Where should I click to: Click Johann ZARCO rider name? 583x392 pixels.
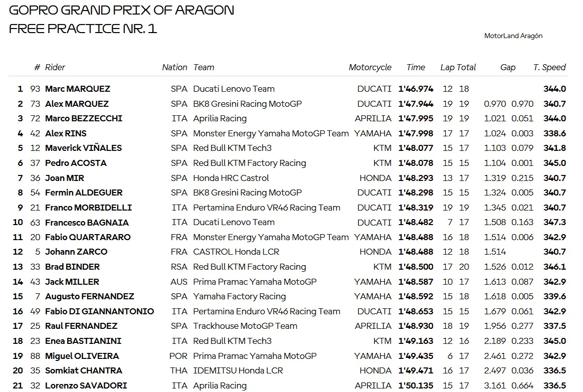76,252
